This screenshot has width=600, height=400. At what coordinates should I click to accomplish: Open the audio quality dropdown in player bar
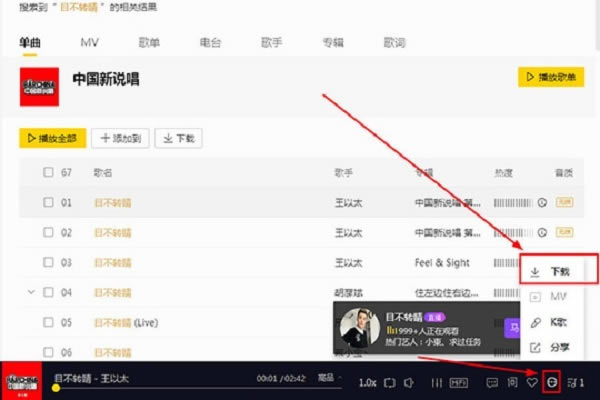pyautogui.click(x=328, y=380)
